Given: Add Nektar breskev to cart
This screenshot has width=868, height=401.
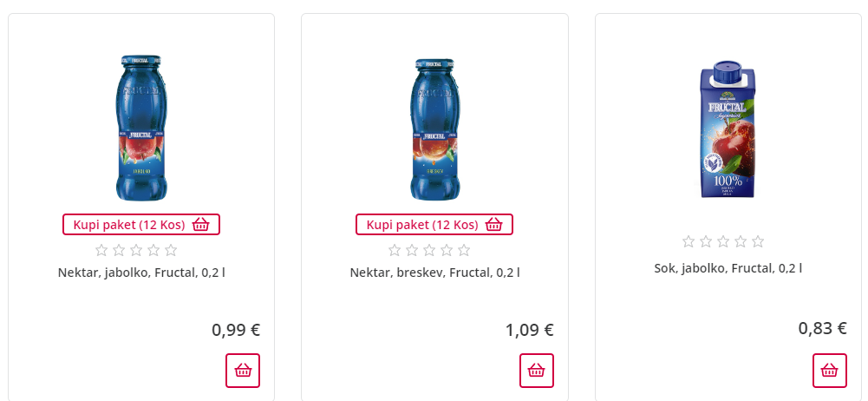Looking at the screenshot, I should pos(537,371).
